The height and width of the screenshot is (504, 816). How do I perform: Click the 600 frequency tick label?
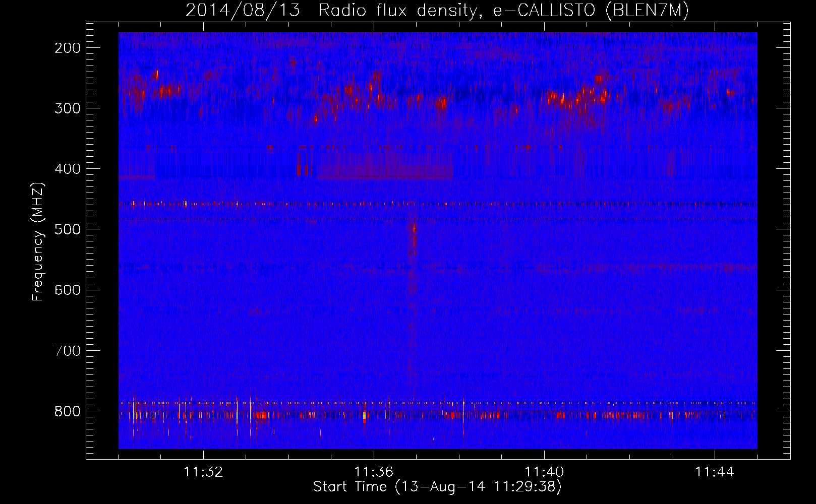coord(67,290)
